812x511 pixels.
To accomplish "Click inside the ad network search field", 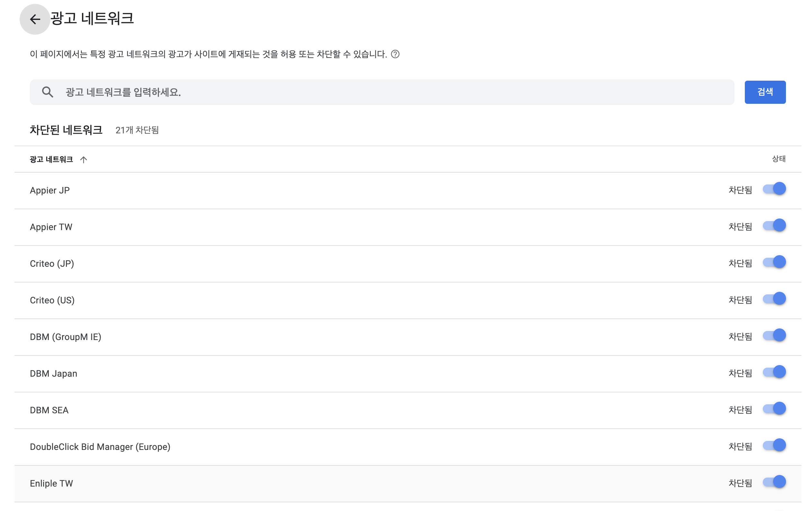I will coord(236,92).
